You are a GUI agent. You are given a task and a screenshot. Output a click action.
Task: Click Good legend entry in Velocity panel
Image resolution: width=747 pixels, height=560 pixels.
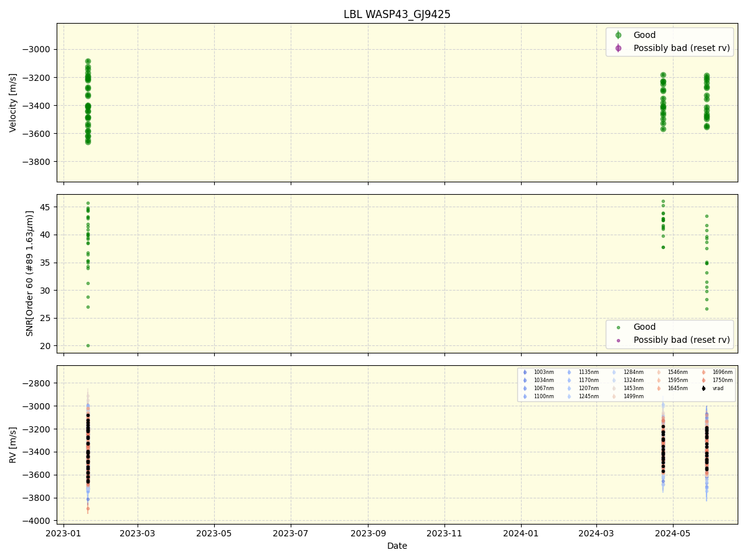644,35
